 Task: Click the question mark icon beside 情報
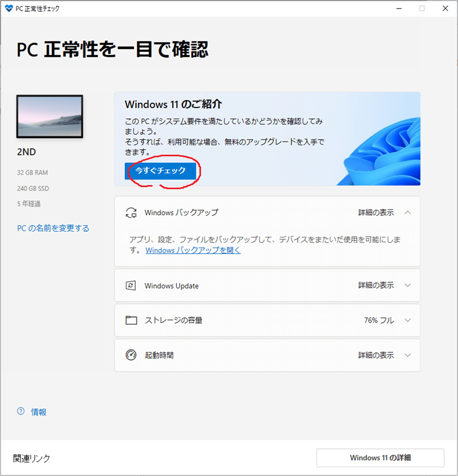(21, 411)
